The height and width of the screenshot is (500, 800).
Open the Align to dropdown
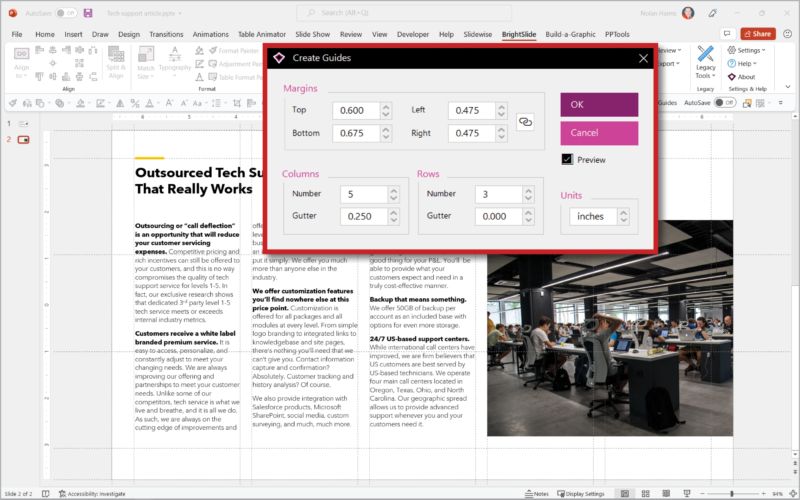tap(21, 62)
